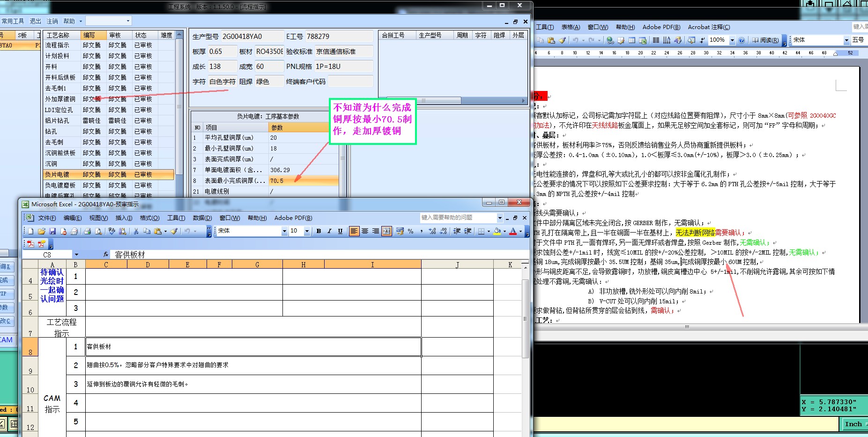Open the Name Box C8 dropdown arrow
The width and height of the screenshot is (868, 437).
click(76, 255)
